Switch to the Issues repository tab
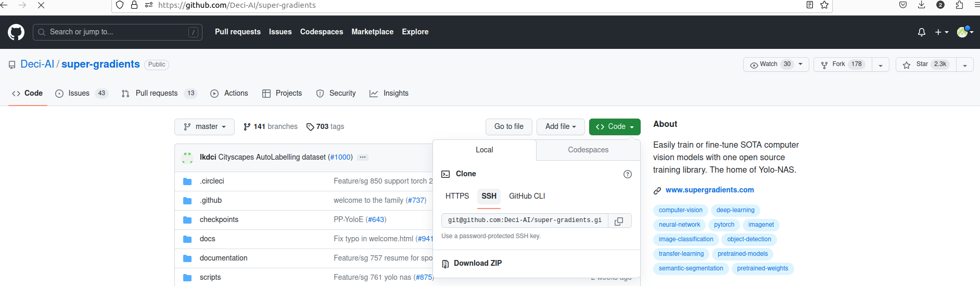 [81, 94]
